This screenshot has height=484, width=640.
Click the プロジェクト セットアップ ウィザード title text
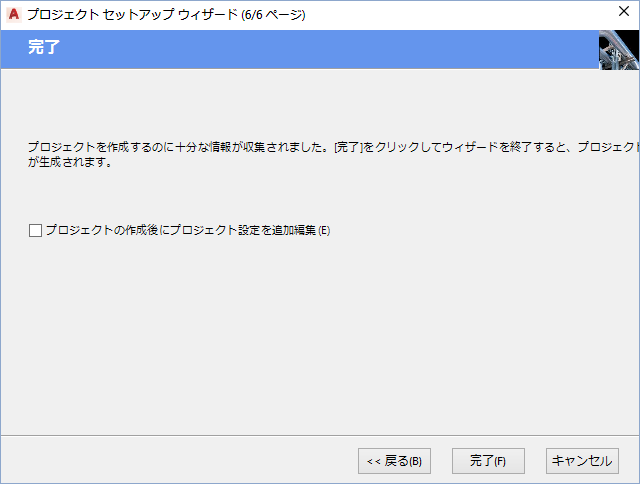[130, 15]
